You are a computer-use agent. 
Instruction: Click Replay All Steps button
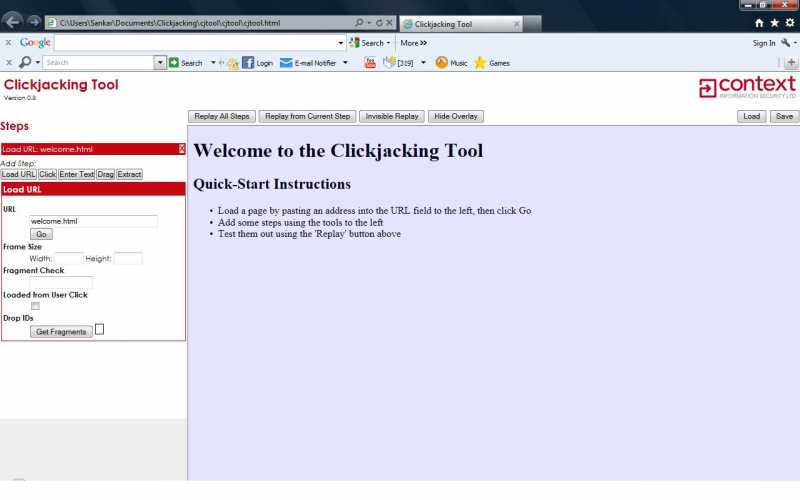coord(222,116)
